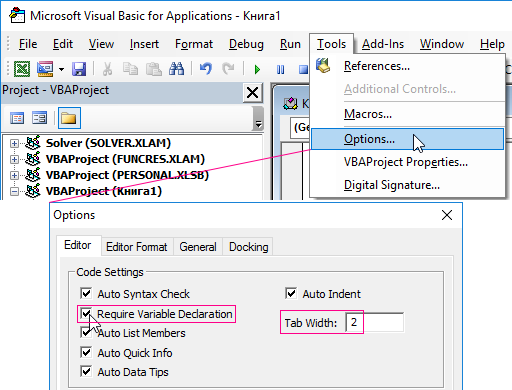Save the workbook with the floppy icon
This screenshot has width=512, height=390.
pos(79,69)
